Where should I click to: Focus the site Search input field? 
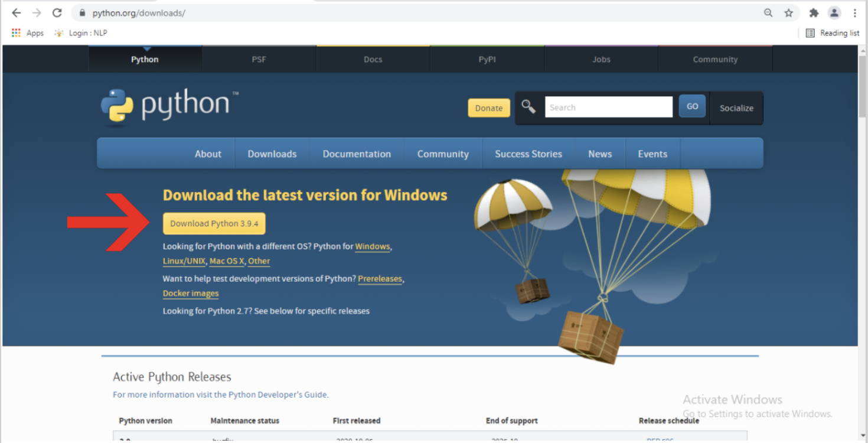[608, 108]
